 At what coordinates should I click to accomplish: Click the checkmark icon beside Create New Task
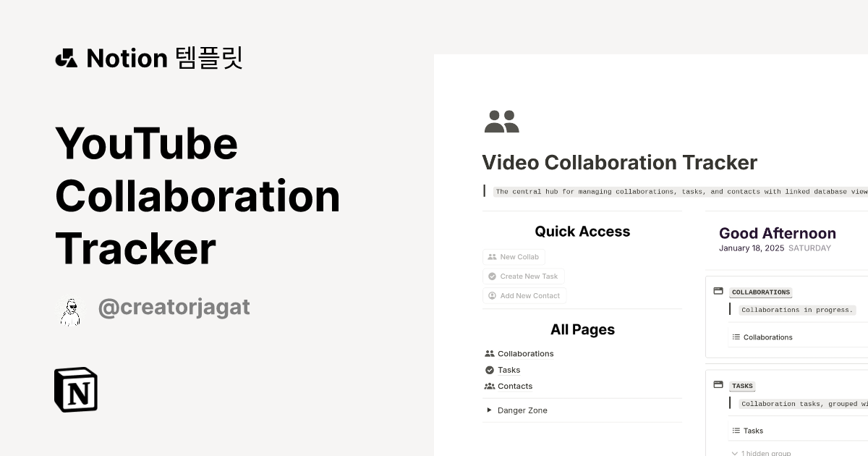[x=493, y=276]
